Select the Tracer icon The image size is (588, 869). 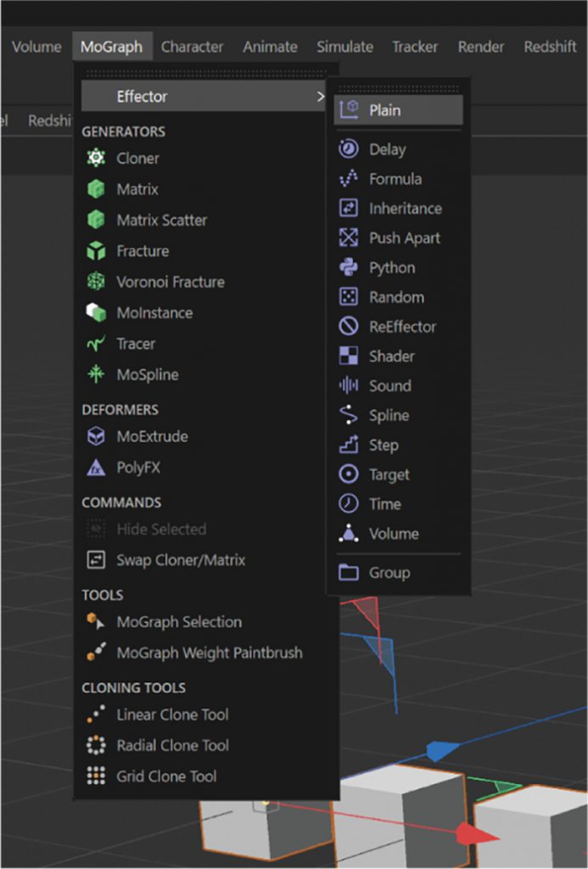[95, 343]
